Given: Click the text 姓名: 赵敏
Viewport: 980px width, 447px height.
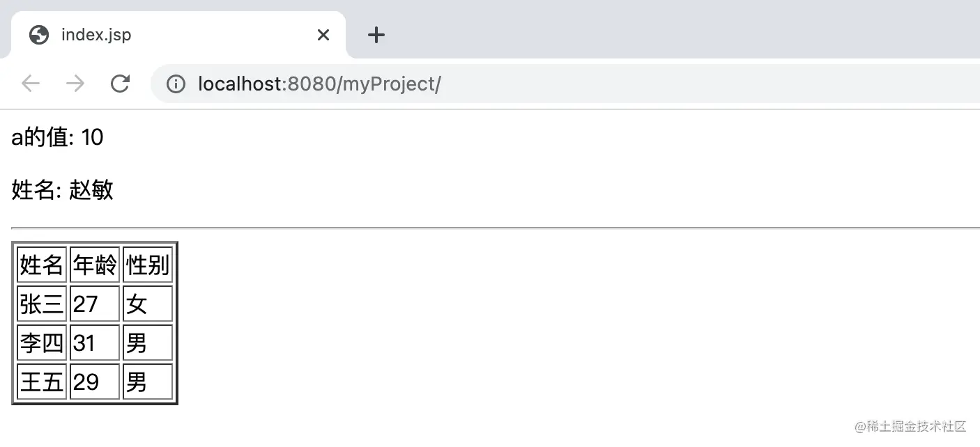Looking at the screenshot, I should click(x=63, y=189).
